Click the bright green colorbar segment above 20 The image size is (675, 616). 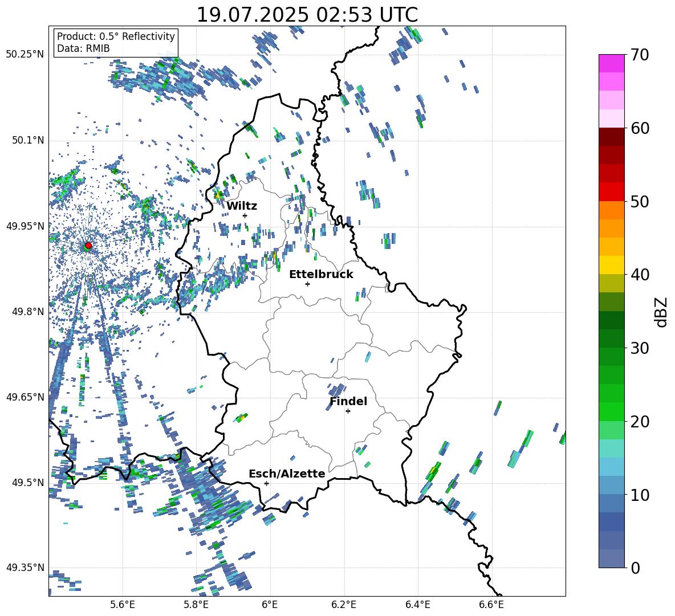612,412
